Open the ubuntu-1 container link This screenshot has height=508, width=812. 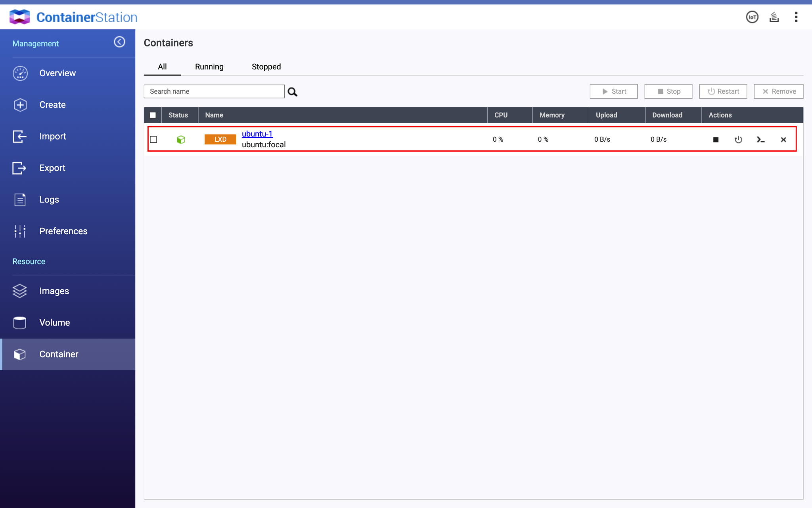(257, 134)
